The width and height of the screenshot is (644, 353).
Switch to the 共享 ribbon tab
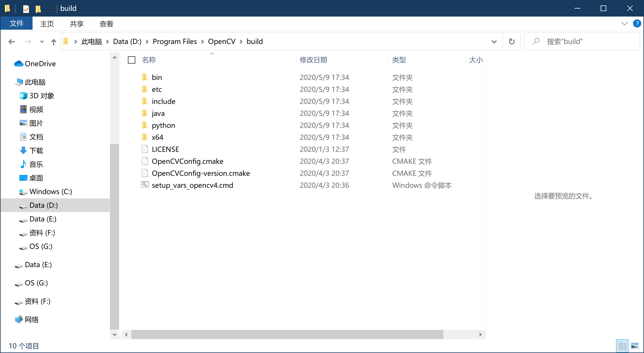pos(77,24)
